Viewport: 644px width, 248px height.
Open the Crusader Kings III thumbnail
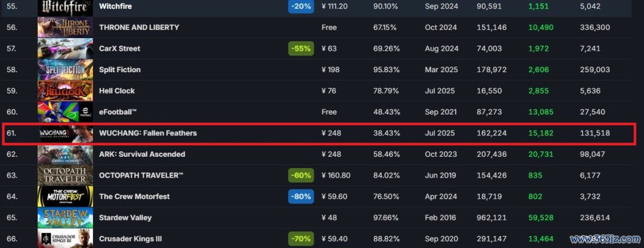click(x=66, y=238)
